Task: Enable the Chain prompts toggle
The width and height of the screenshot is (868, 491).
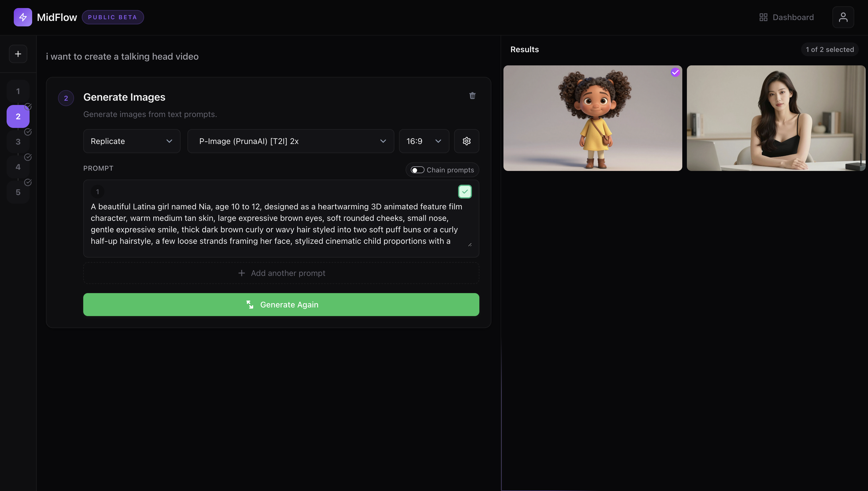Action: point(417,169)
